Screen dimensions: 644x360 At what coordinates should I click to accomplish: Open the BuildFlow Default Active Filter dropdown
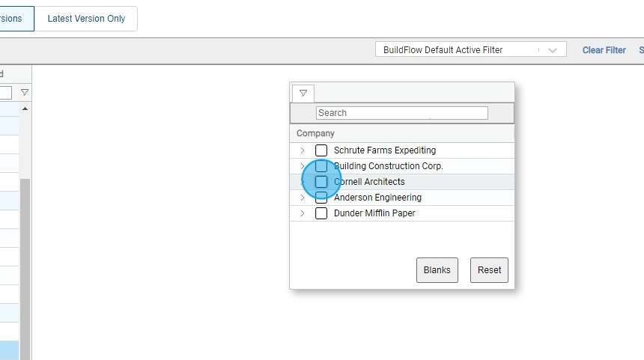click(470, 50)
